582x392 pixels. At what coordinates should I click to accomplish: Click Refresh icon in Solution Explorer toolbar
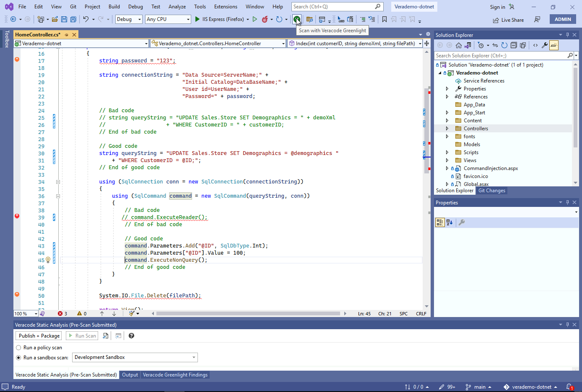[x=504, y=45]
